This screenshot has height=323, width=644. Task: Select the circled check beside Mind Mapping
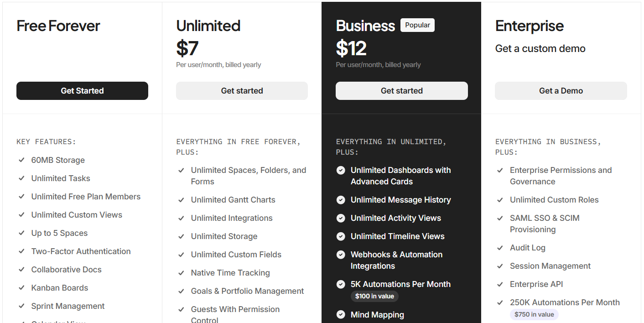pos(341,314)
